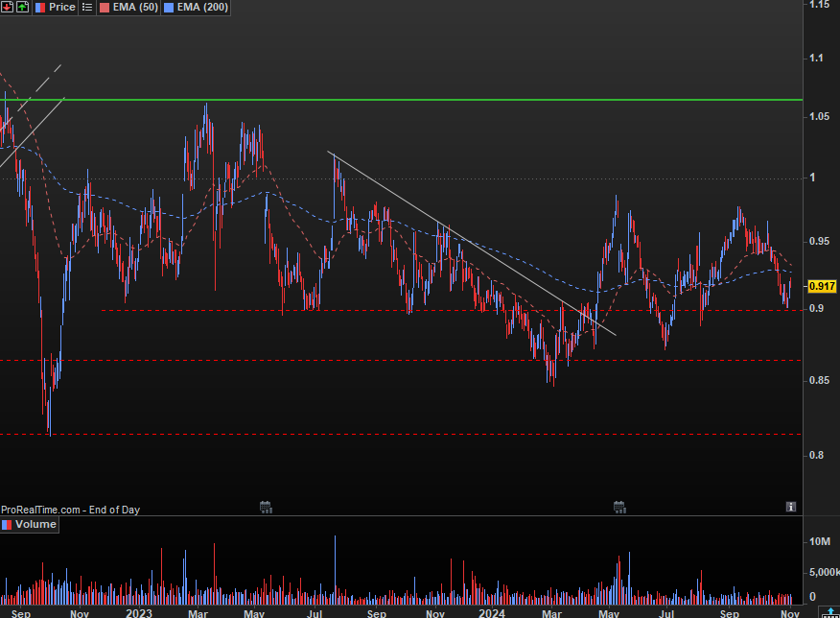Image resolution: width=840 pixels, height=618 pixels.
Task: Click the calendar event marker above May 2023
Action: point(266,507)
